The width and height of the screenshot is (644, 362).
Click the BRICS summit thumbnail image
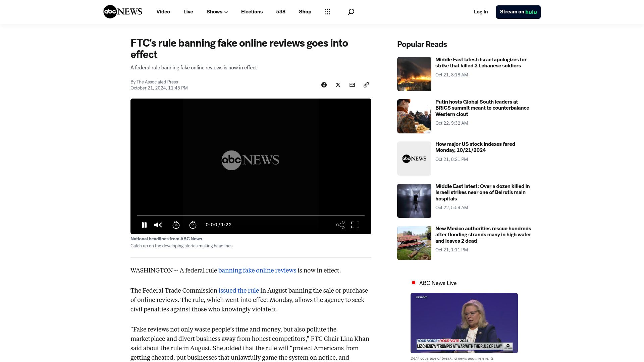[414, 116]
